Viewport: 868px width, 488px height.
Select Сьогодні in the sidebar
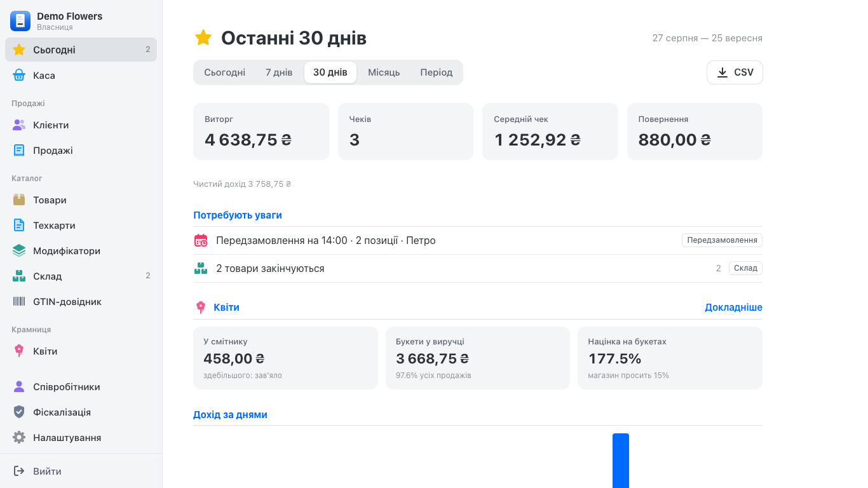81,50
